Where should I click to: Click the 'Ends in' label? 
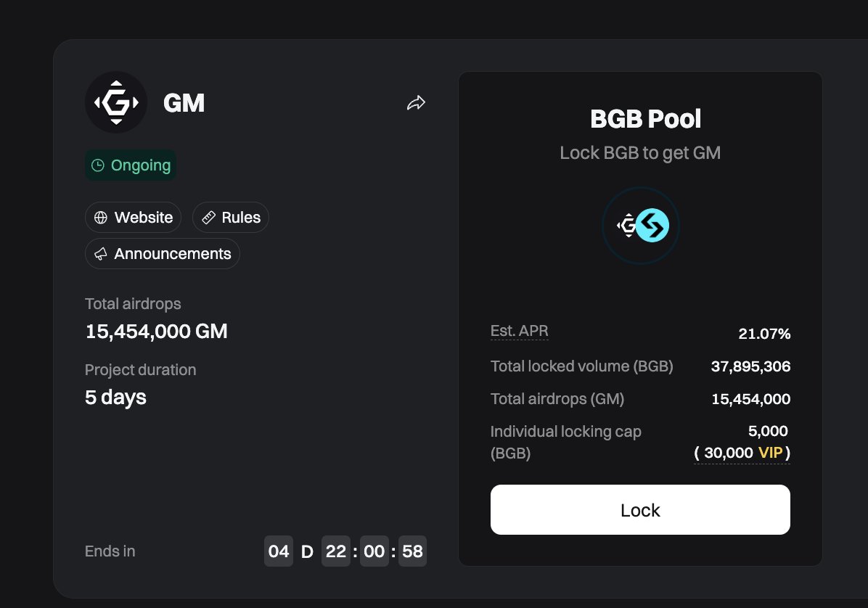pos(110,551)
